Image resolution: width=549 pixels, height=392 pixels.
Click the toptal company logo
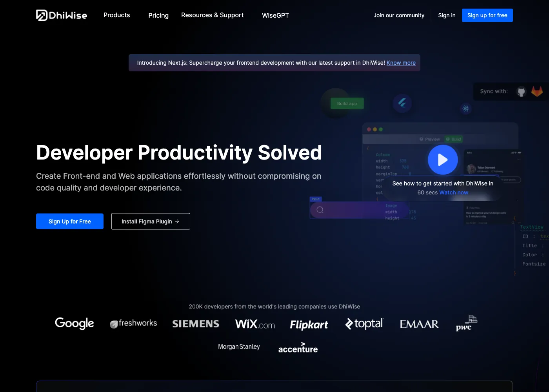coord(364,323)
